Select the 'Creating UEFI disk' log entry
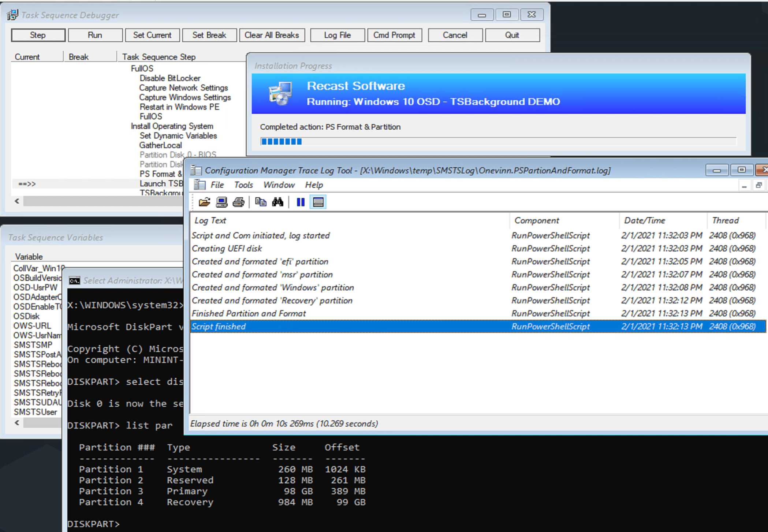The width and height of the screenshot is (768, 532). click(227, 248)
